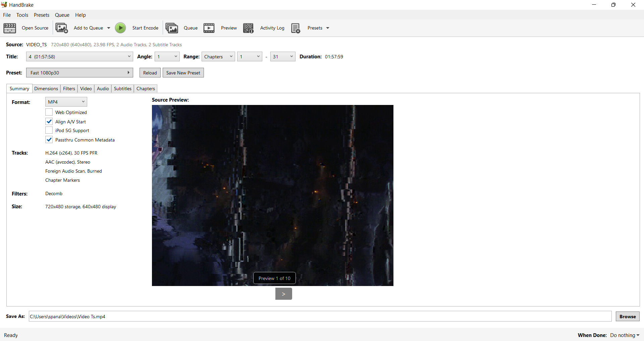Open the Angle dropdown
The width and height of the screenshot is (644, 341).
click(x=167, y=57)
